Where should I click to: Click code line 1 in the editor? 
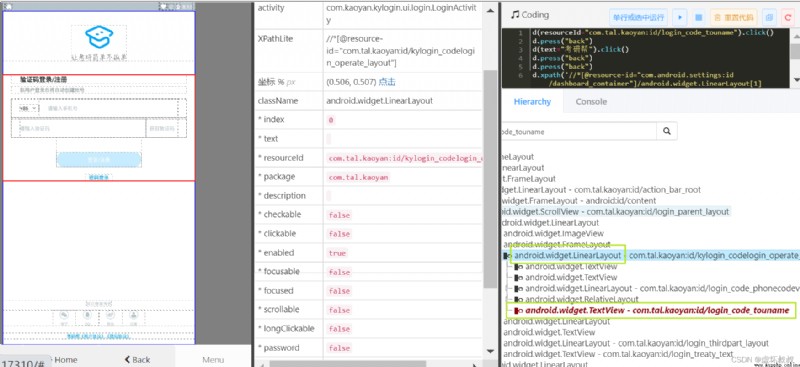coord(653,32)
